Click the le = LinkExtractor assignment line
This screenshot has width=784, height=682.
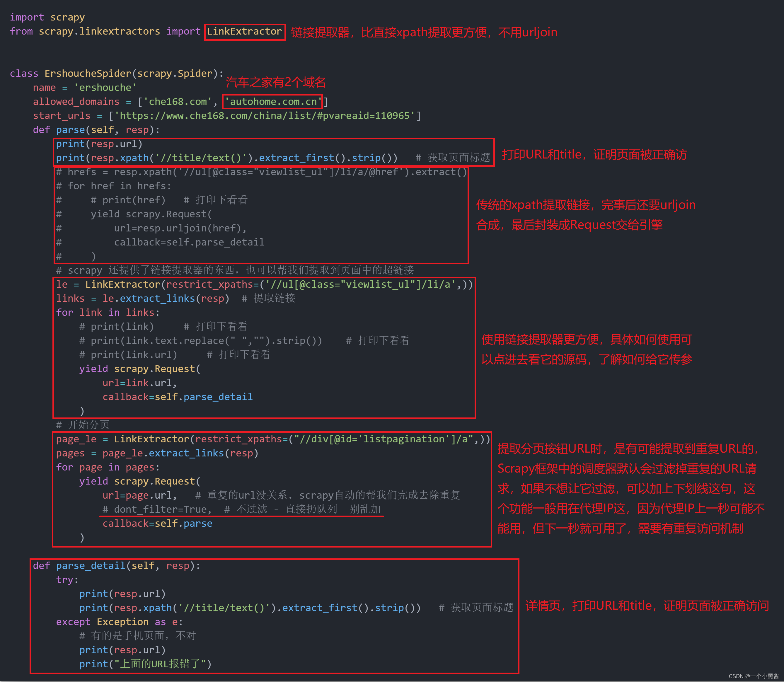click(x=264, y=284)
